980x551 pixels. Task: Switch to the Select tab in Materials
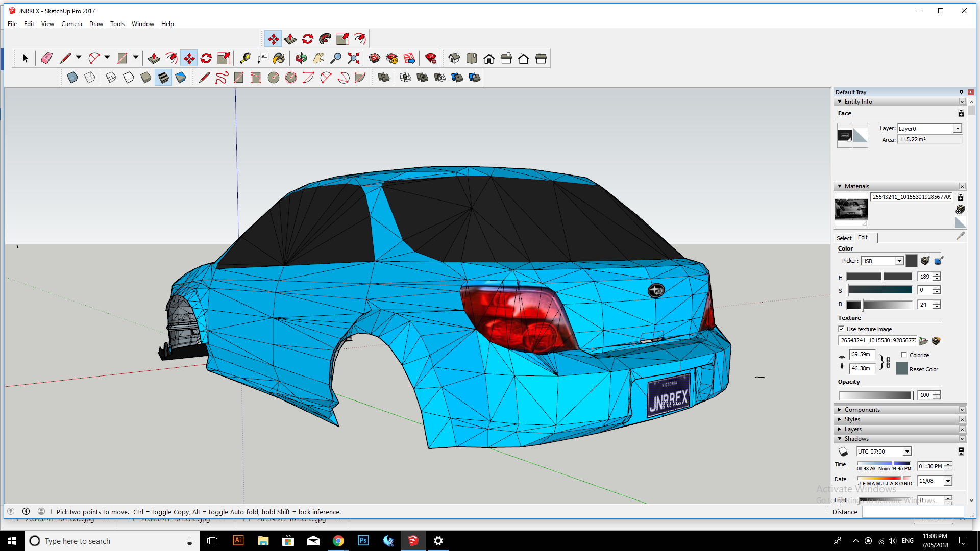coord(844,238)
